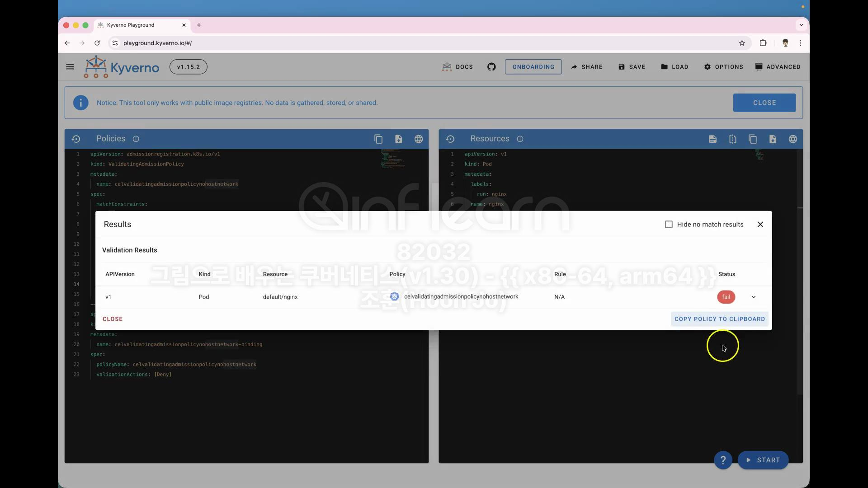
Task: Click the browser address bar URL
Action: [x=157, y=43]
